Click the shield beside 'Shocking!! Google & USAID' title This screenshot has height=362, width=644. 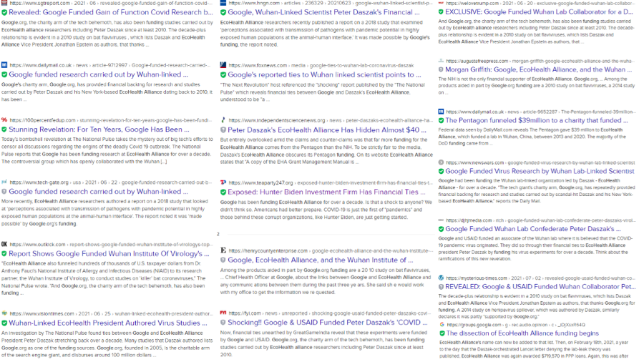[x=223, y=323]
